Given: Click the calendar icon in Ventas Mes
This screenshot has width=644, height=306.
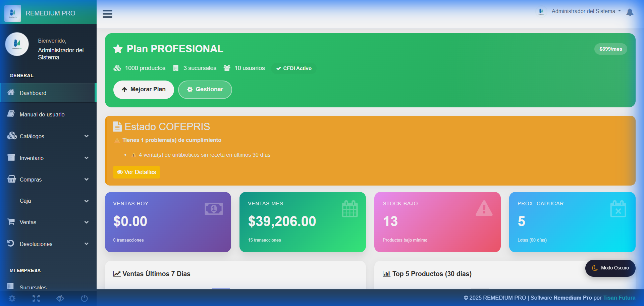Looking at the screenshot, I should 350,209.
